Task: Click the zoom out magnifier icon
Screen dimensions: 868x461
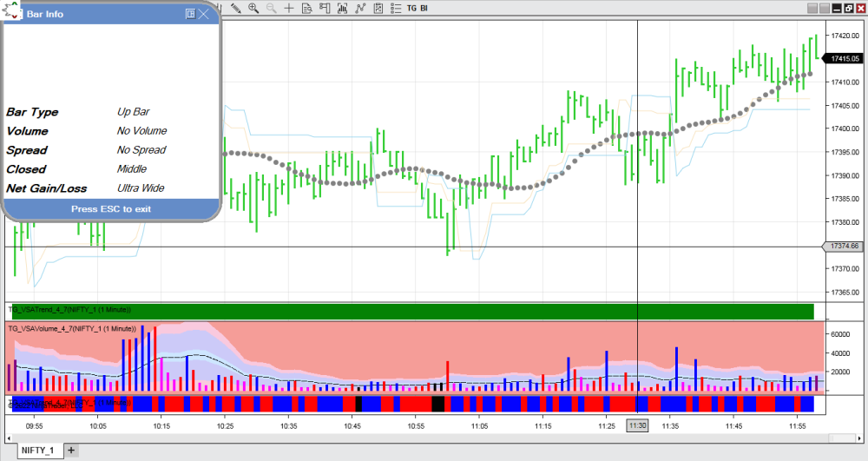Action: pyautogui.click(x=271, y=8)
